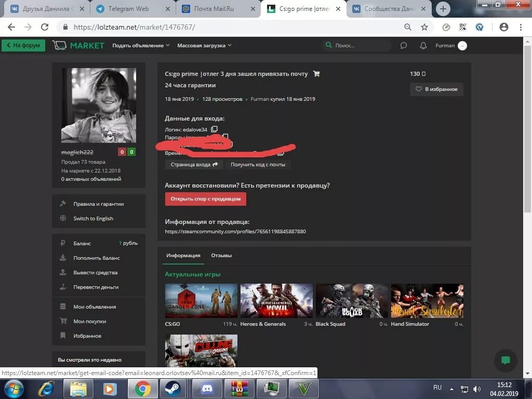Close the Cs:go prime browser tab
The width and height of the screenshot is (532, 399).
[338, 9]
